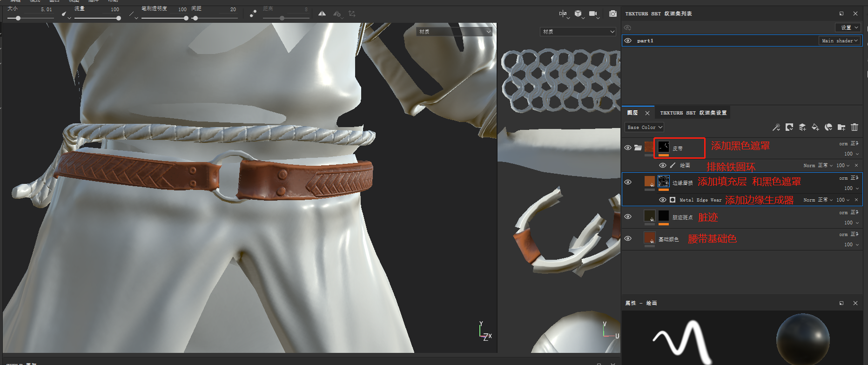Switch to TEXTURE SET 纹理集设置 tab

693,113
